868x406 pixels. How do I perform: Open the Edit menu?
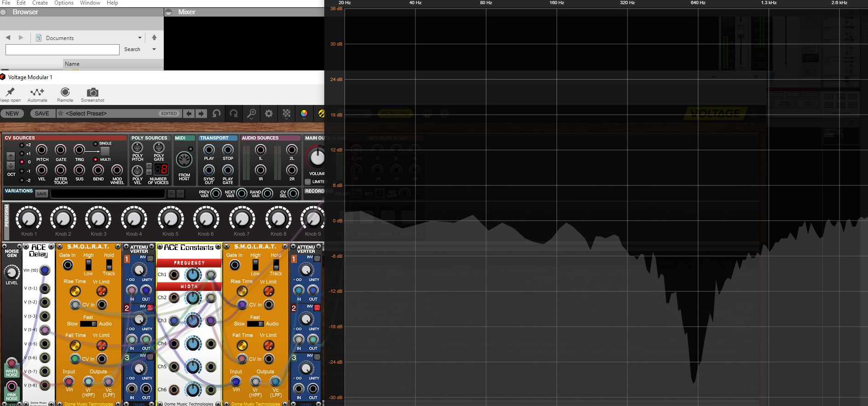pyautogui.click(x=21, y=3)
